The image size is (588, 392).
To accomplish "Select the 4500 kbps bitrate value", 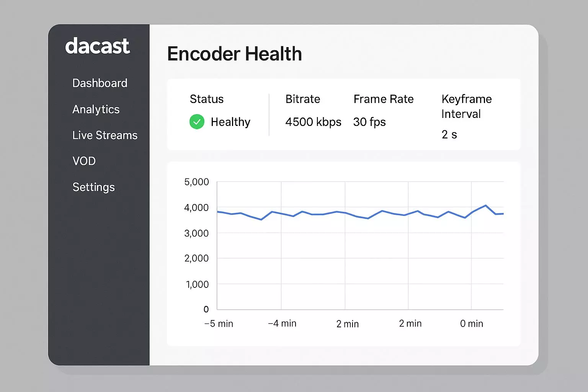I will click(x=313, y=122).
